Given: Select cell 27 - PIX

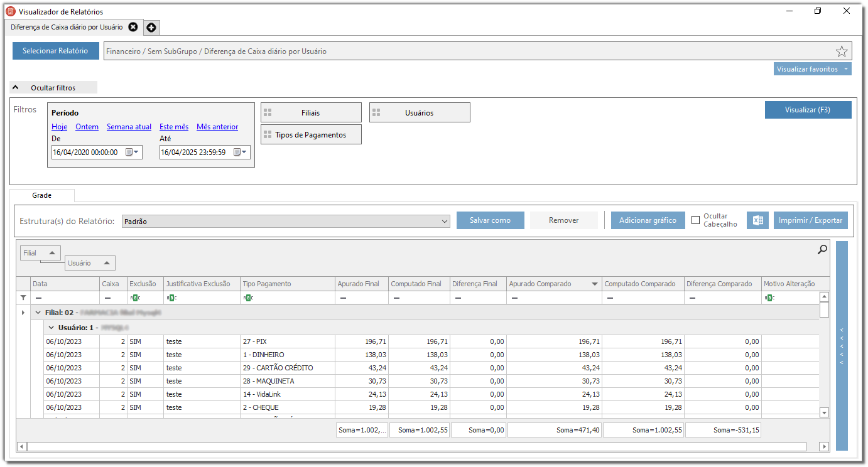Looking at the screenshot, I should (x=288, y=341).
